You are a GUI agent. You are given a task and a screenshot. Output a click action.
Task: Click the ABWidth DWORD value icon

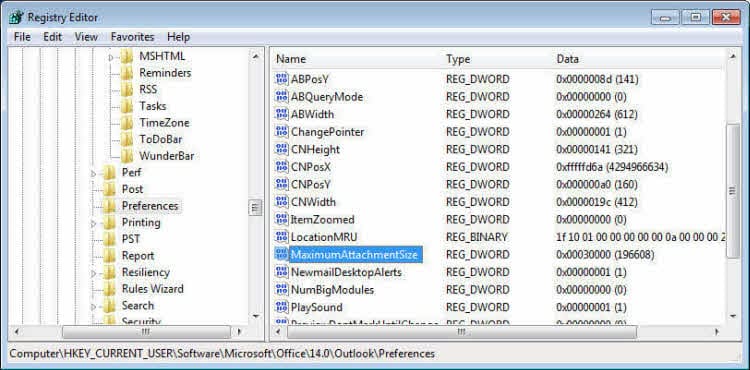click(x=282, y=114)
